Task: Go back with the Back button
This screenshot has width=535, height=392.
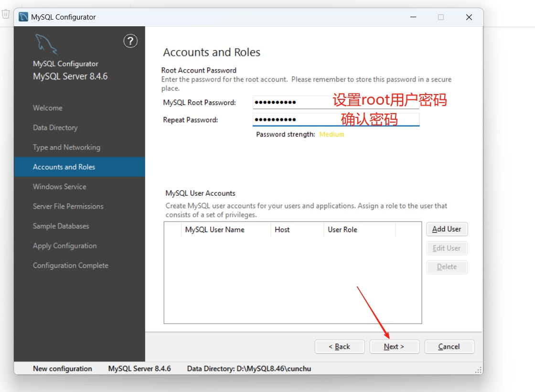Action: pyautogui.click(x=340, y=347)
